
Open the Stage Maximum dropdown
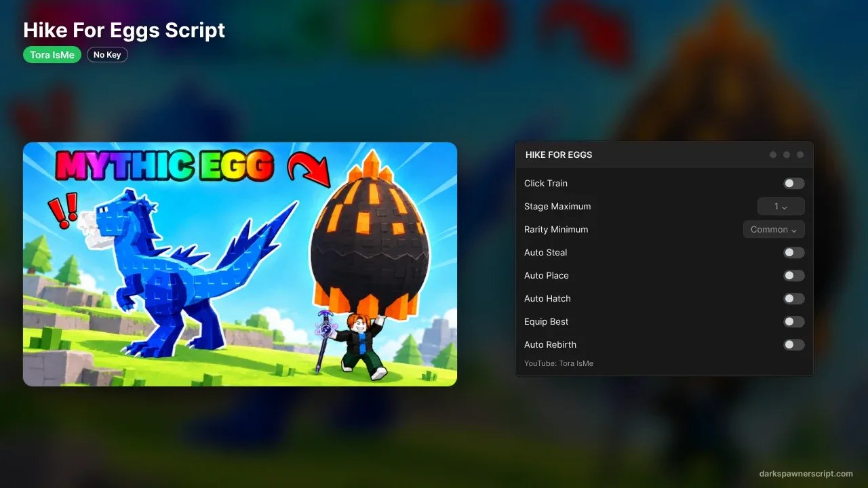point(781,206)
